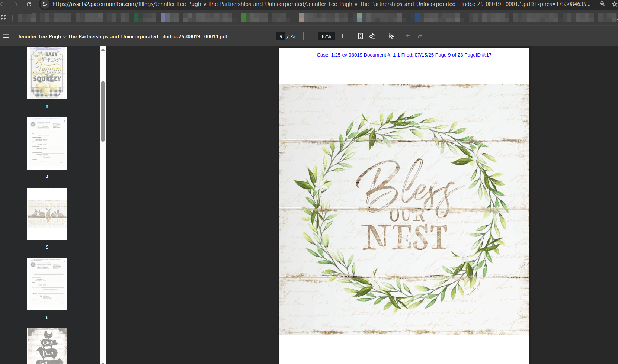Click the undo arrow
This screenshot has height=364, width=618.
click(x=408, y=36)
